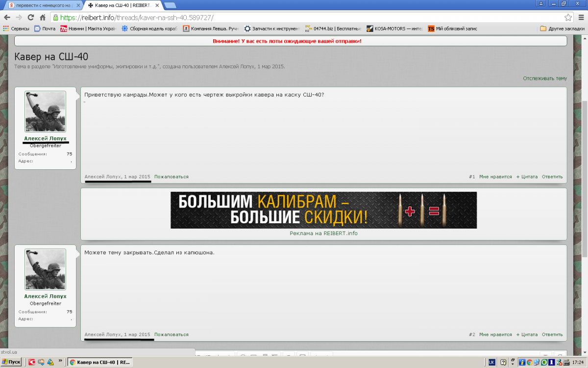This screenshot has width=588, height=368.
Task: Click the 'Большим калибрам' ad banner
Action: pyautogui.click(x=323, y=210)
